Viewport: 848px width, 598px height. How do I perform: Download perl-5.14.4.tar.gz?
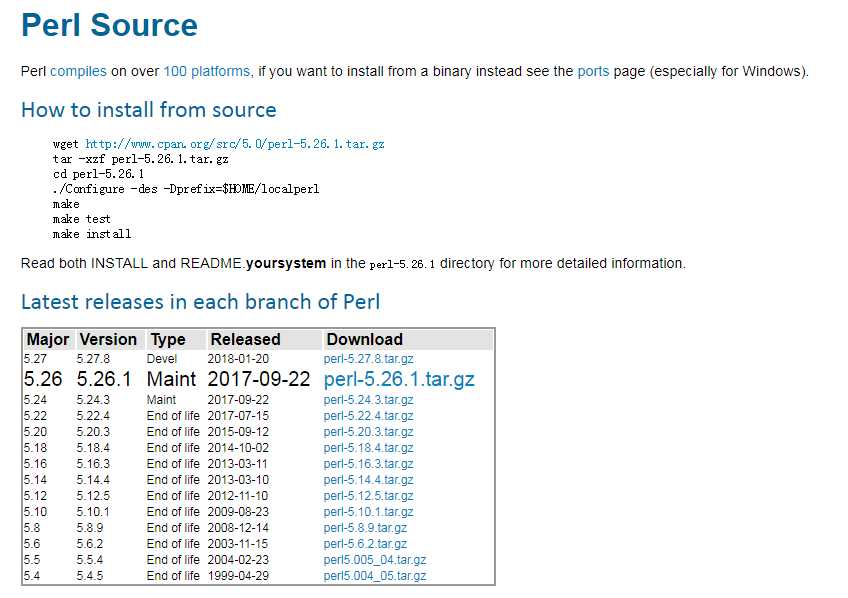pyautogui.click(x=368, y=480)
